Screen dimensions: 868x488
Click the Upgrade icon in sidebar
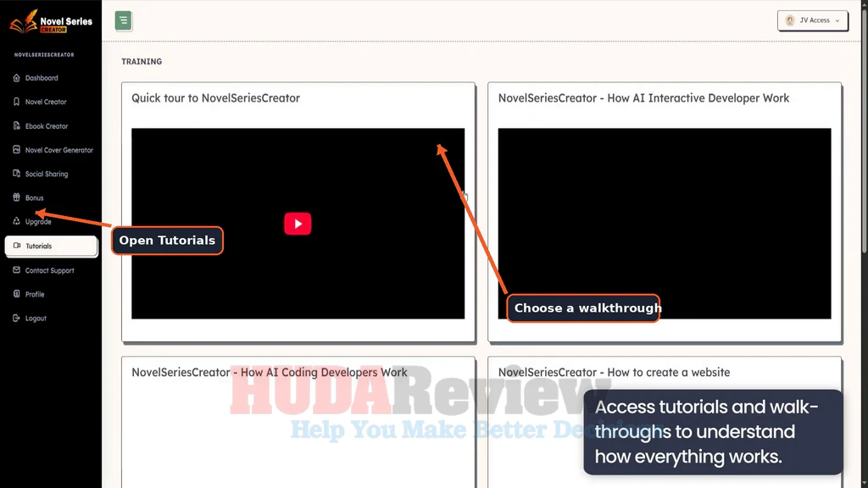17,221
